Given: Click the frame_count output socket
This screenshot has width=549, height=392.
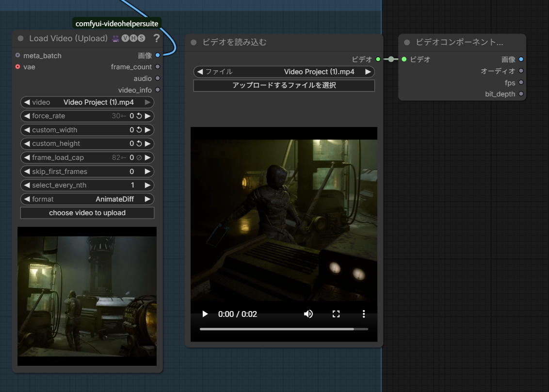Looking at the screenshot, I should 158,66.
